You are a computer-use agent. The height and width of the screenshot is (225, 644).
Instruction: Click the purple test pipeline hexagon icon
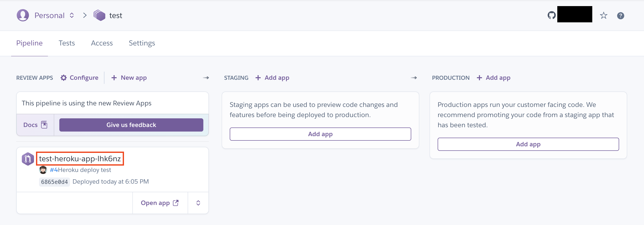pyautogui.click(x=99, y=15)
